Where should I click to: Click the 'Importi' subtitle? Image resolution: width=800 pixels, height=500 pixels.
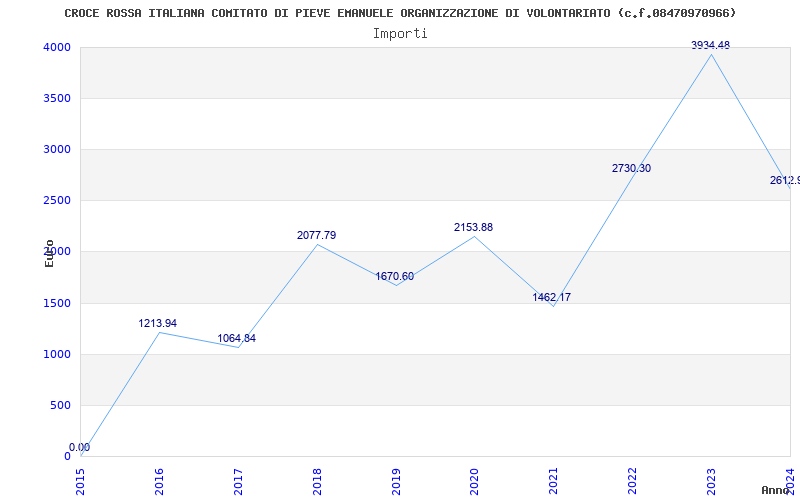coord(400,34)
